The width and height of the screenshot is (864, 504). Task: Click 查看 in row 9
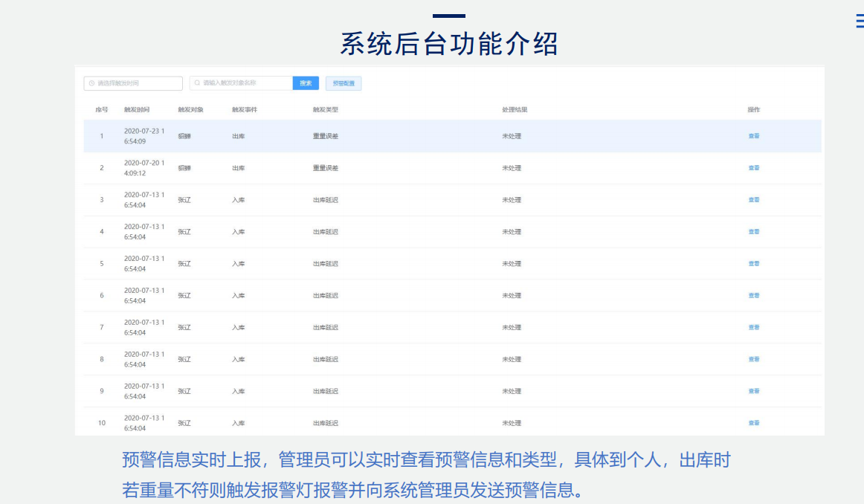click(754, 391)
